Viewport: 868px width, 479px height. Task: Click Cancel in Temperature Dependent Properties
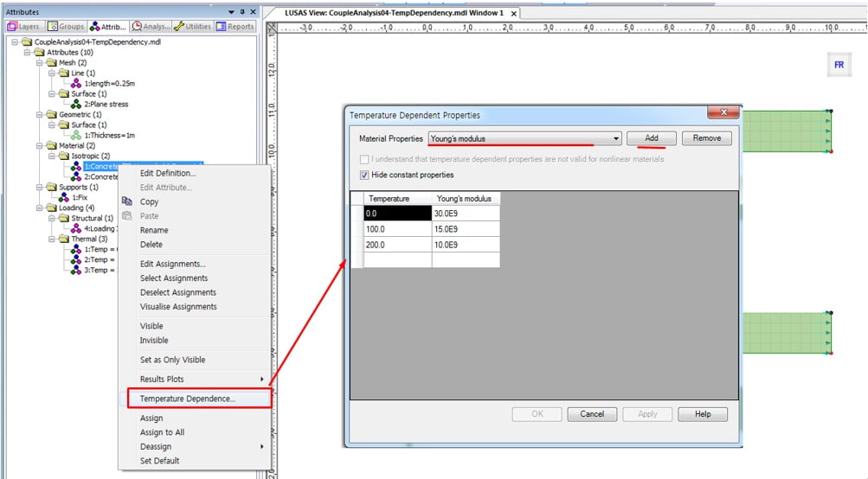tap(592, 414)
